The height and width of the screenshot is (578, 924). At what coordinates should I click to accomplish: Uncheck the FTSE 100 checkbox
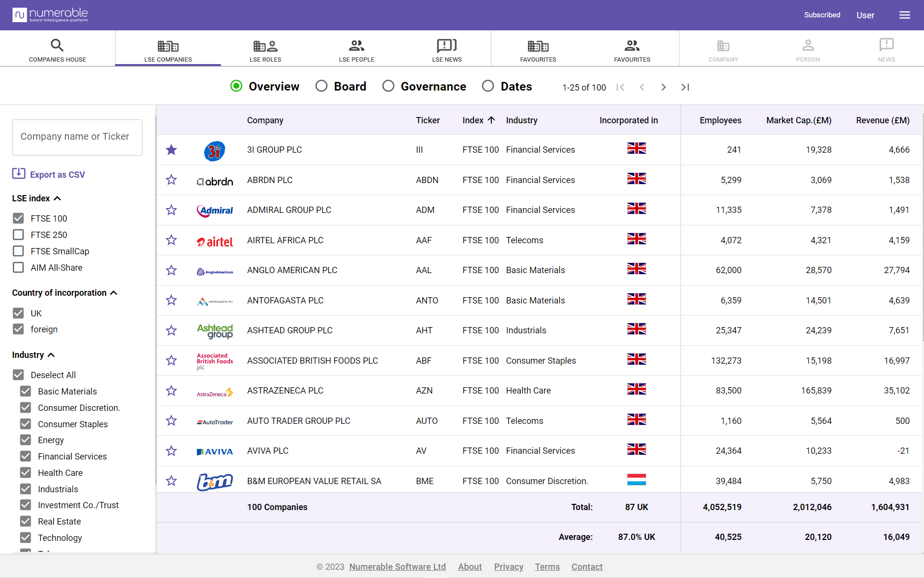pos(18,219)
